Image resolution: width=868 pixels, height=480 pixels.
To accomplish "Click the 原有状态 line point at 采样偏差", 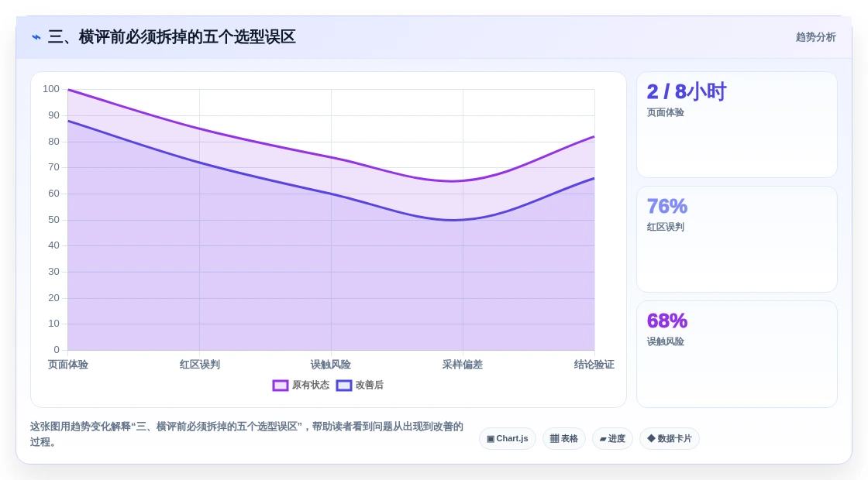I will (463, 181).
